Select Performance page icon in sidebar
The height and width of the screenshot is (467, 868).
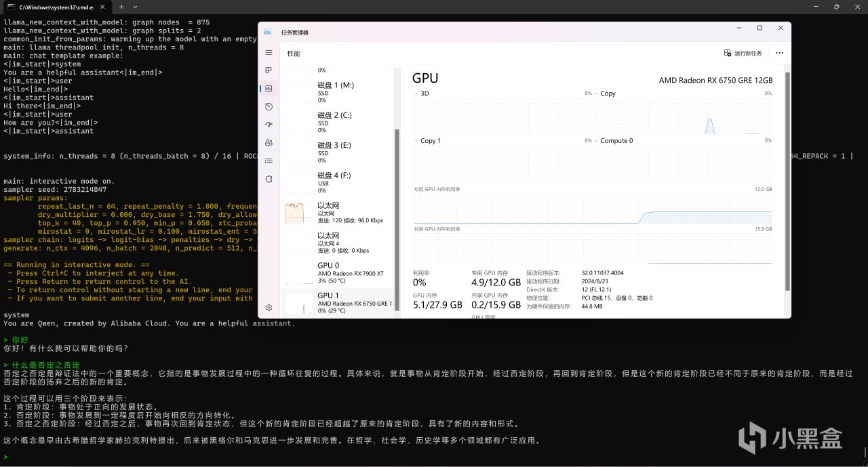(269, 89)
